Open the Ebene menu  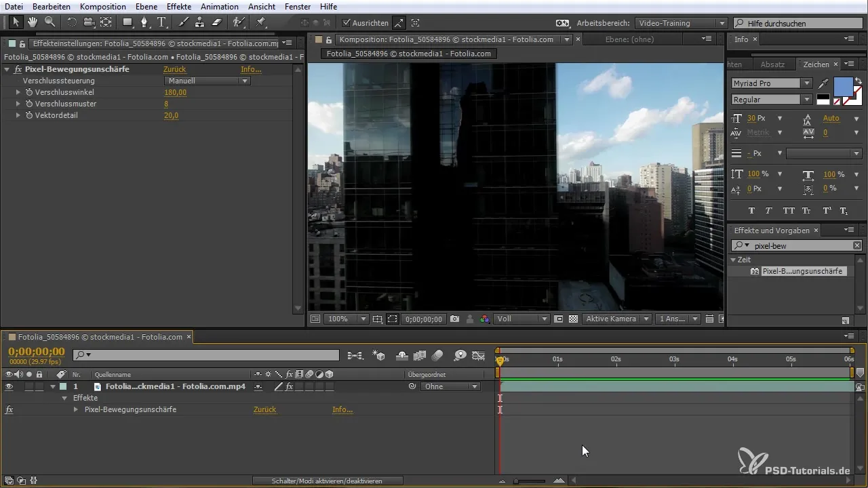click(146, 6)
